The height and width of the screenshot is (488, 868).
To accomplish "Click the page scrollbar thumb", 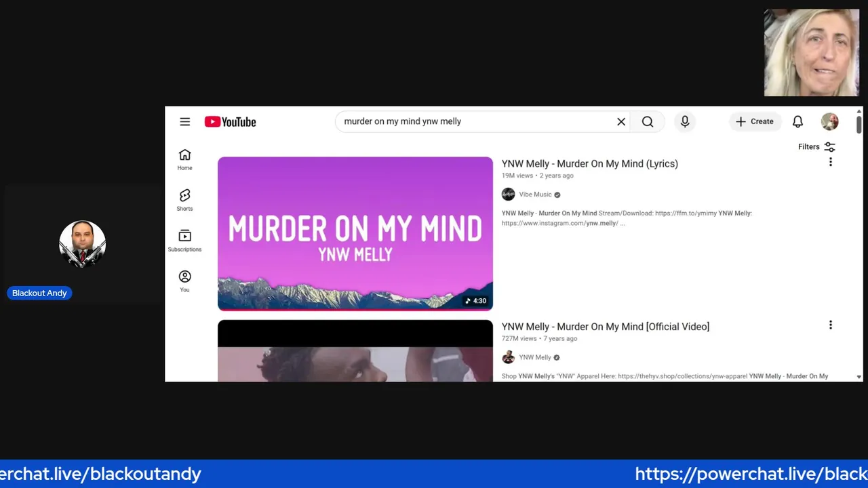I will [859, 124].
